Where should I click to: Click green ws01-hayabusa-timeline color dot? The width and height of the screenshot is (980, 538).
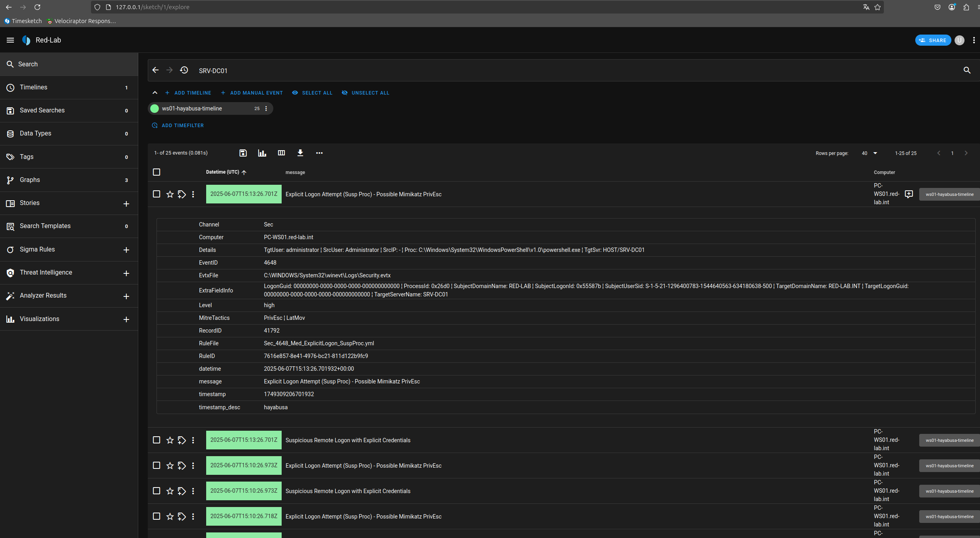155,108
